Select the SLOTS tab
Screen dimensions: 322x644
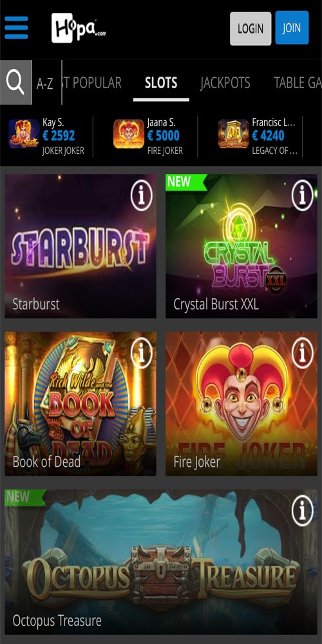(161, 83)
